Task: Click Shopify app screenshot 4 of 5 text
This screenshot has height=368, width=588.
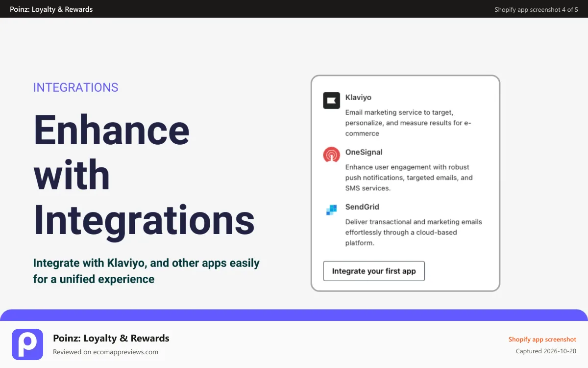Action: coord(536,9)
